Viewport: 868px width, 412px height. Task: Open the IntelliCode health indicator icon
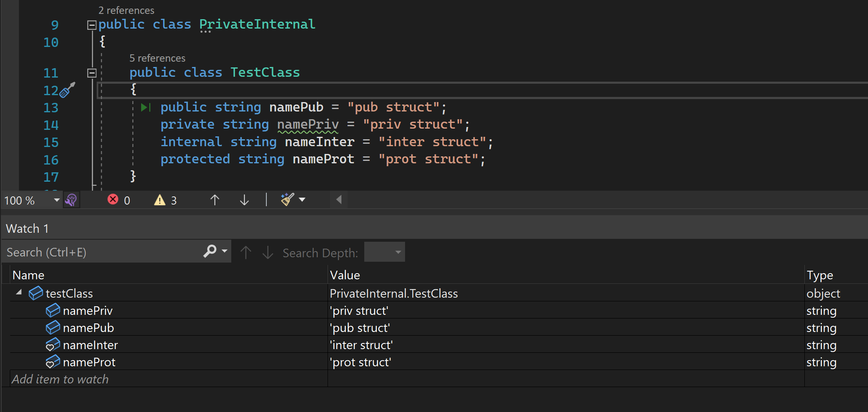pos(71,200)
